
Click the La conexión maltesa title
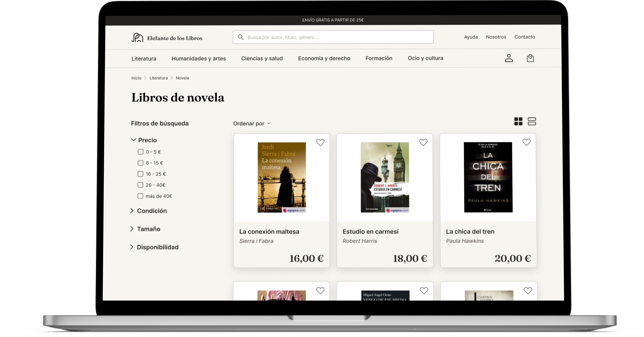point(269,231)
